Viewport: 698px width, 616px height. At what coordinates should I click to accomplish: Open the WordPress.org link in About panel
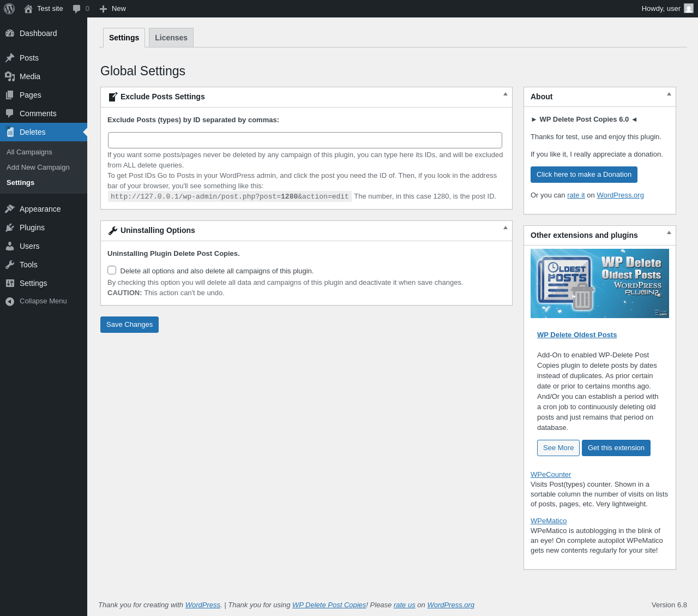click(620, 195)
